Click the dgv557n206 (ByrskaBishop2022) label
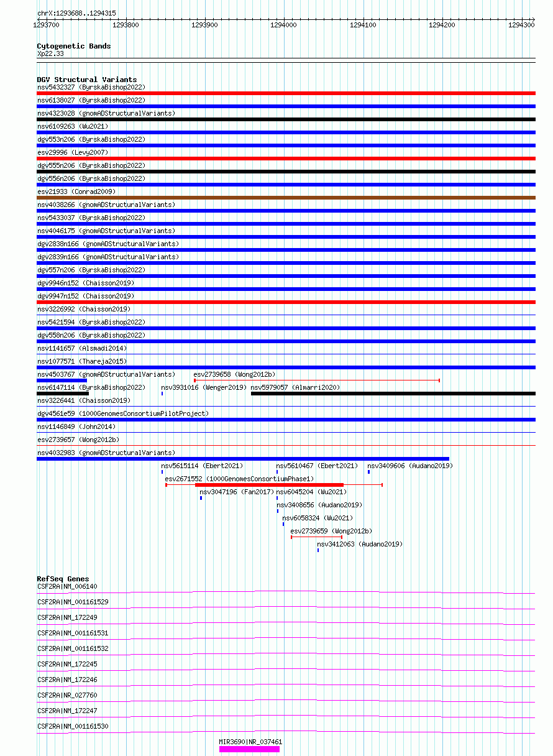The height and width of the screenshot is (756, 553). [91, 270]
